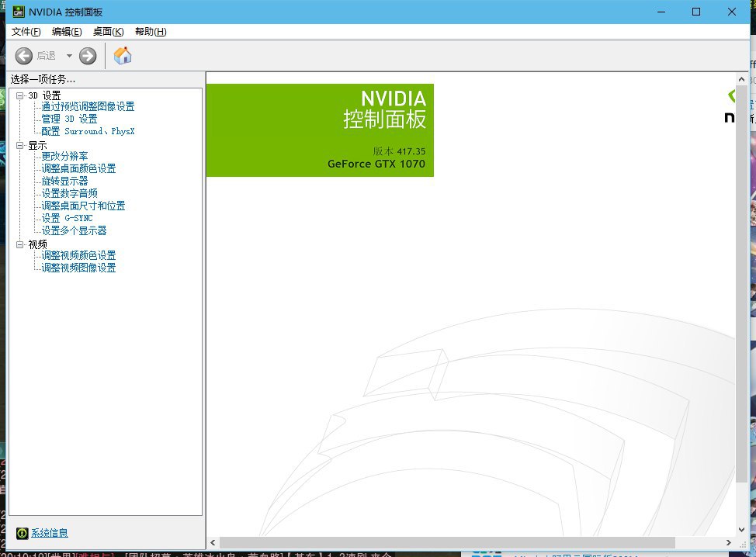
Task: Open 设置 G-SYNC page
Action: pyautogui.click(x=67, y=218)
